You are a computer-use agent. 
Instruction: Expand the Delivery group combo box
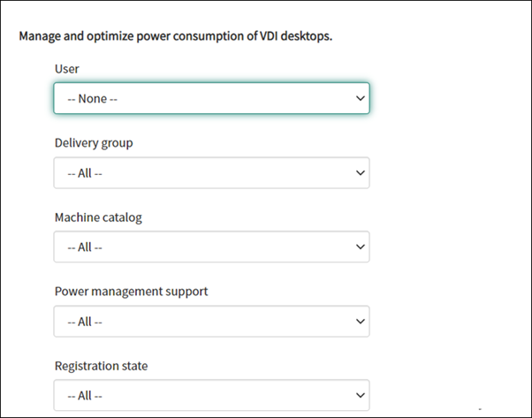211,172
